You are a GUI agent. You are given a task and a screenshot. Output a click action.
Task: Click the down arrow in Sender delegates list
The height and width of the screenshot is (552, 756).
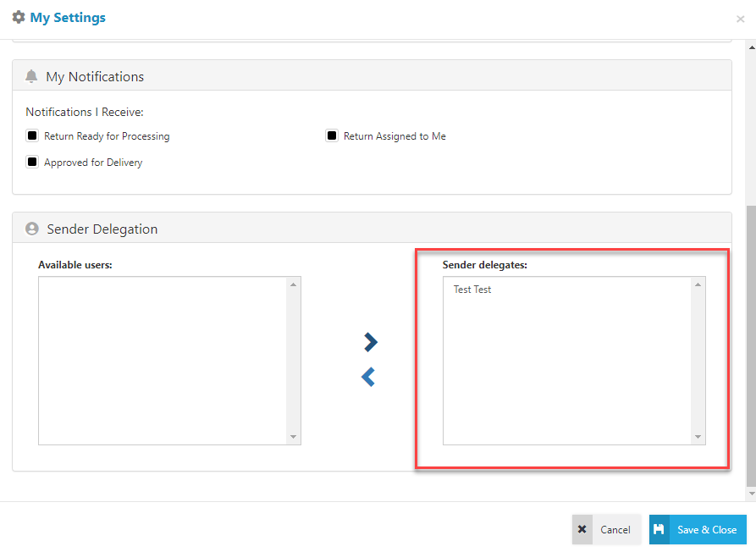(698, 437)
